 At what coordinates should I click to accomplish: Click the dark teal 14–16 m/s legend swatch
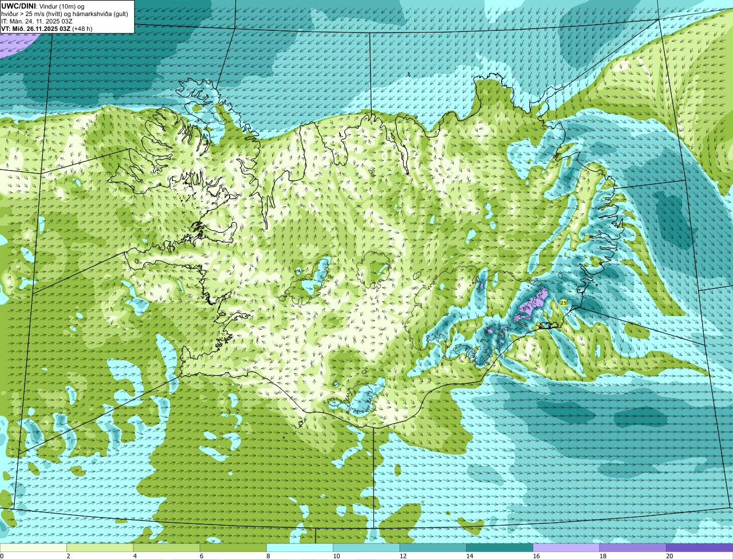click(499, 547)
